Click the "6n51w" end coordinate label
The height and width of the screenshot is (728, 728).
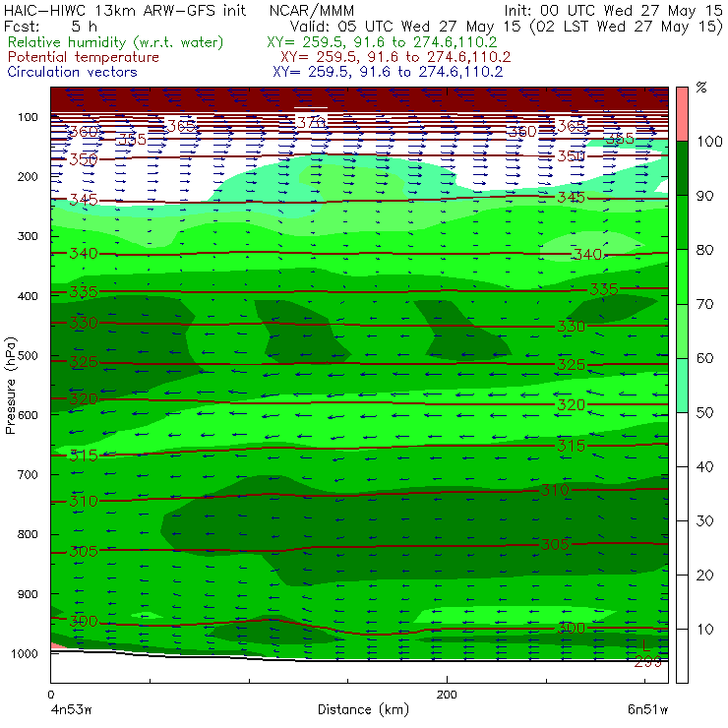click(647, 709)
